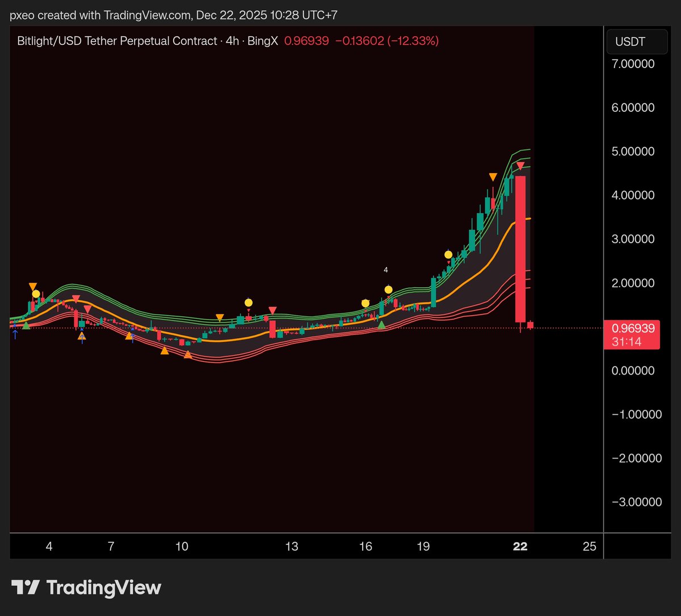Click the 2.00000 price axis label

[x=633, y=283]
